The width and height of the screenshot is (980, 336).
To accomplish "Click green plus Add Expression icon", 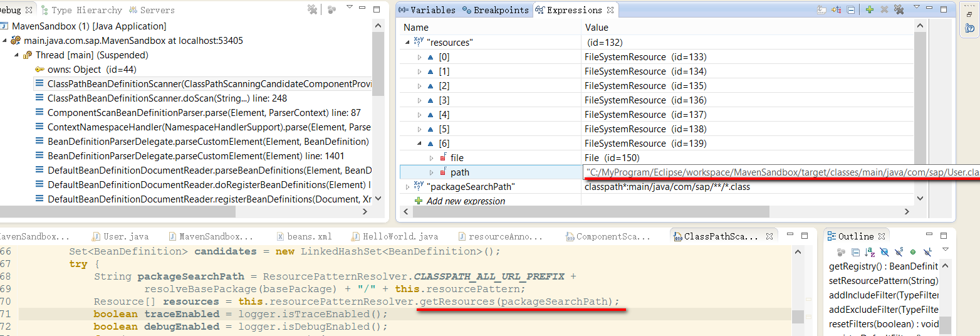I will (x=870, y=9).
